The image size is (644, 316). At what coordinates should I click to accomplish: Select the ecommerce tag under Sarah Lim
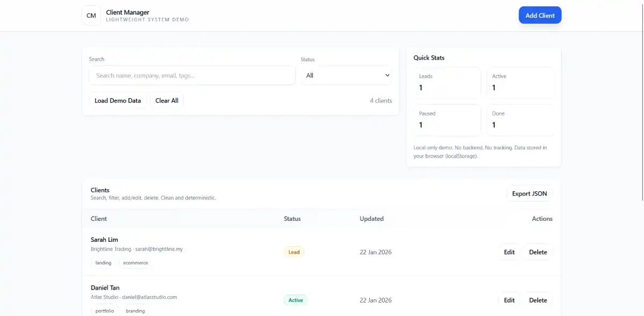coord(135,263)
